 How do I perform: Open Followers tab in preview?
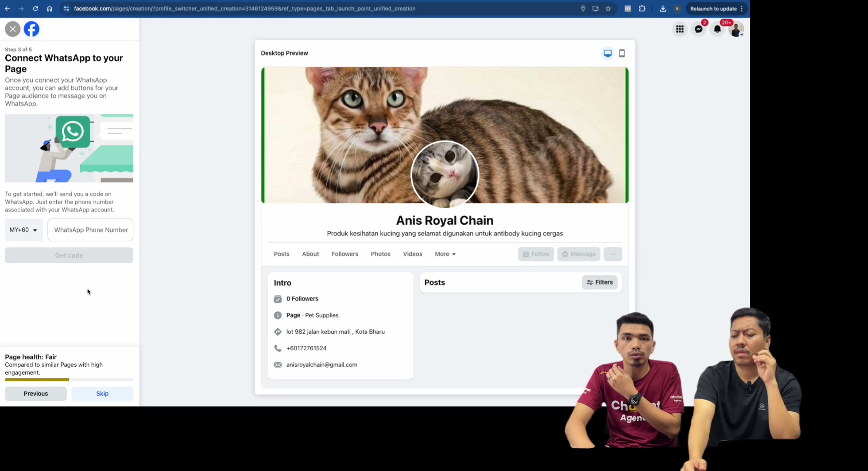click(345, 254)
